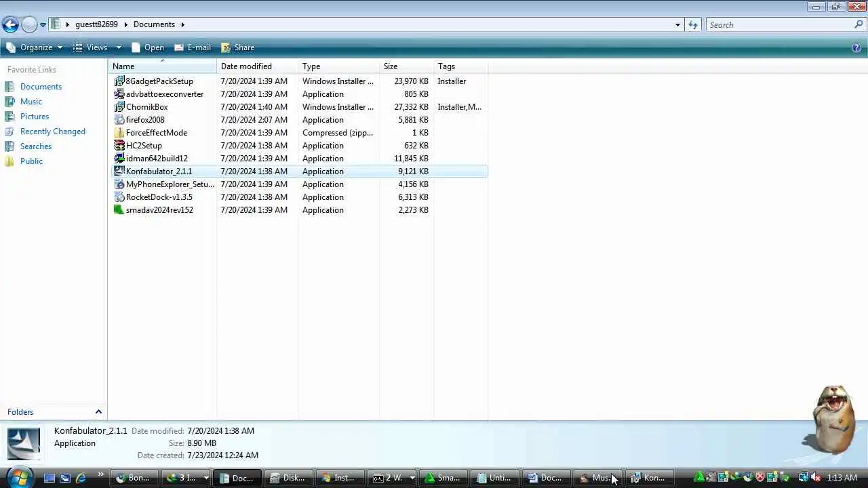Image resolution: width=868 pixels, height=488 pixels.
Task: Select the idman642build12 file icon
Action: coord(119,159)
